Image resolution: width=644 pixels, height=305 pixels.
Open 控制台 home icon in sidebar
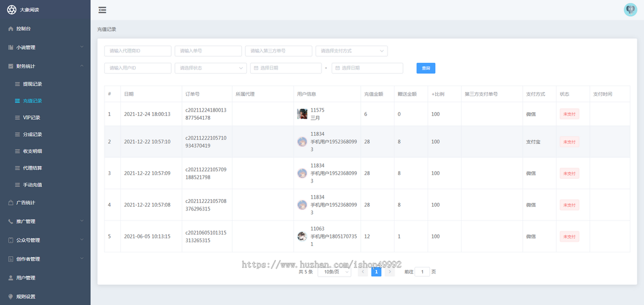[11, 28]
